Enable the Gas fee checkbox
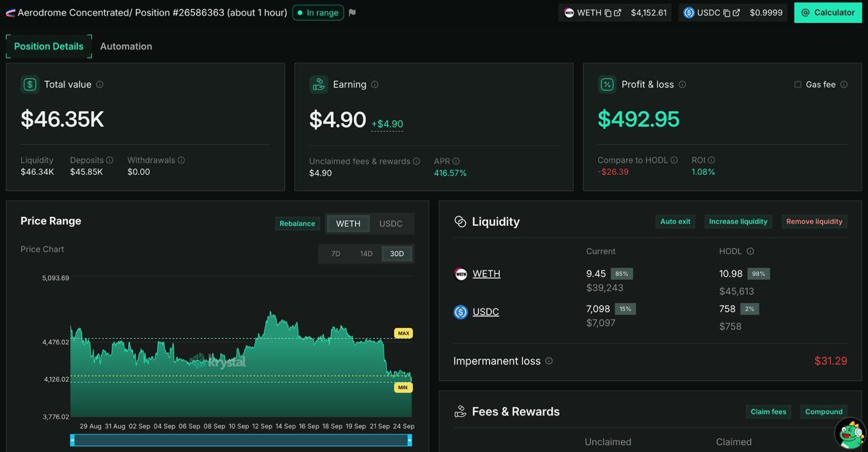The height and width of the screenshot is (452, 868). (x=797, y=85)
